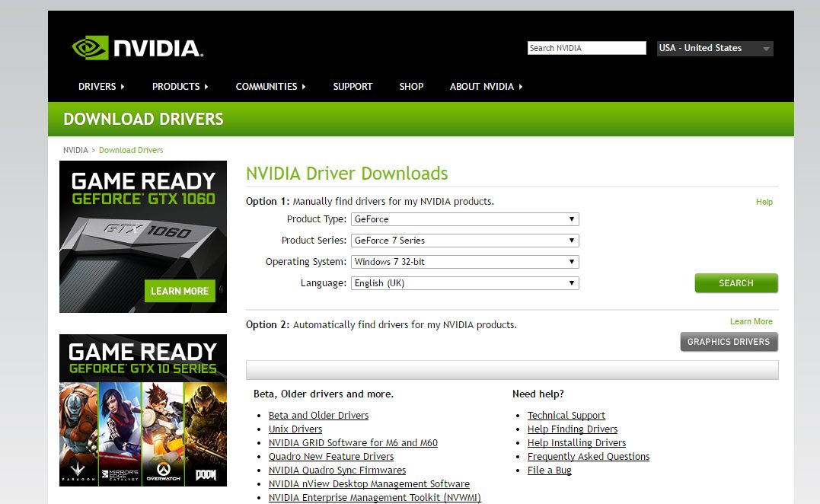Click the NVIDIA logo in the header
Screen dimensions: 820x504
pos(137,49)
